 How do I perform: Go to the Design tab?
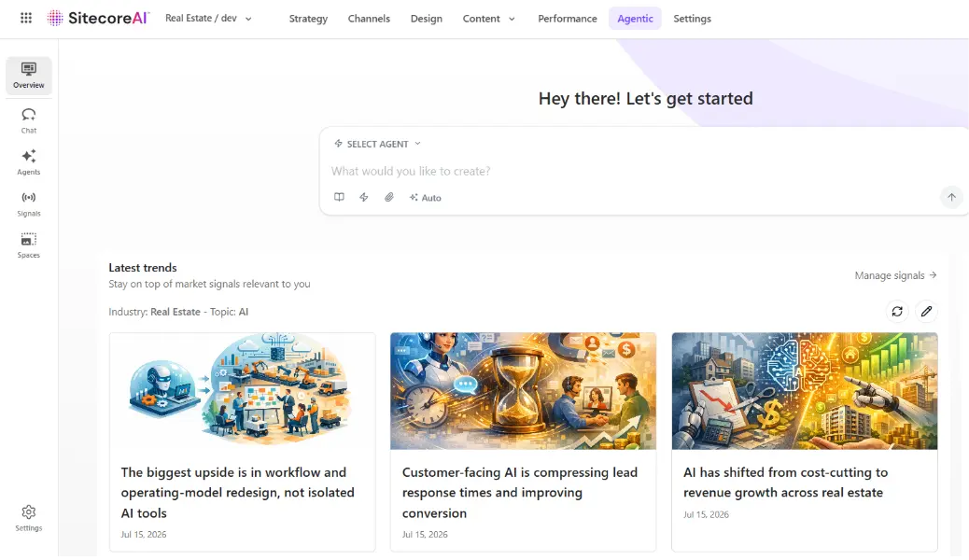(x=427, y=19)
